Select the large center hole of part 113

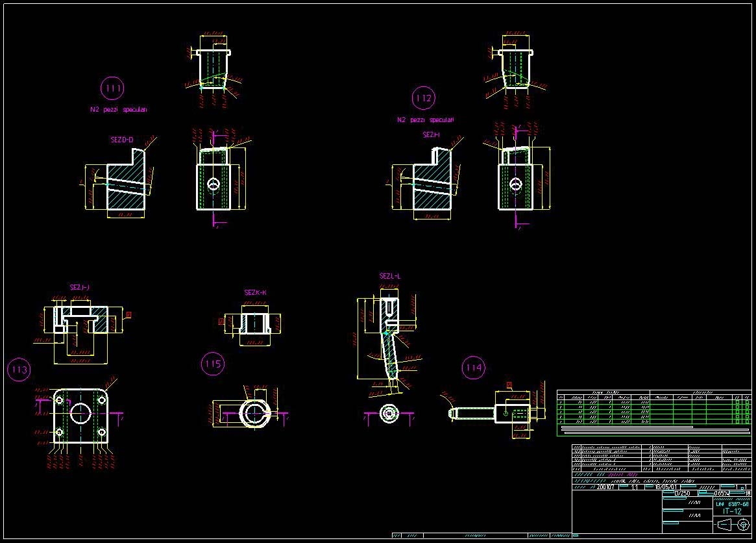(80, 413)
